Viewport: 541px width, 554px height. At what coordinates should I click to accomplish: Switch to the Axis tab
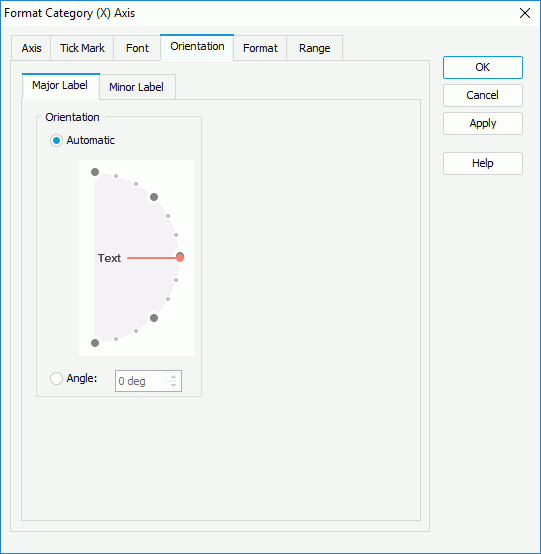coord(31,48)
